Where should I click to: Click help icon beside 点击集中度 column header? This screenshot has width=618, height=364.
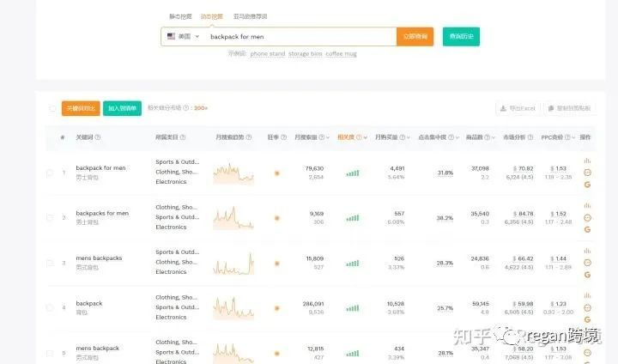(451, 137)
